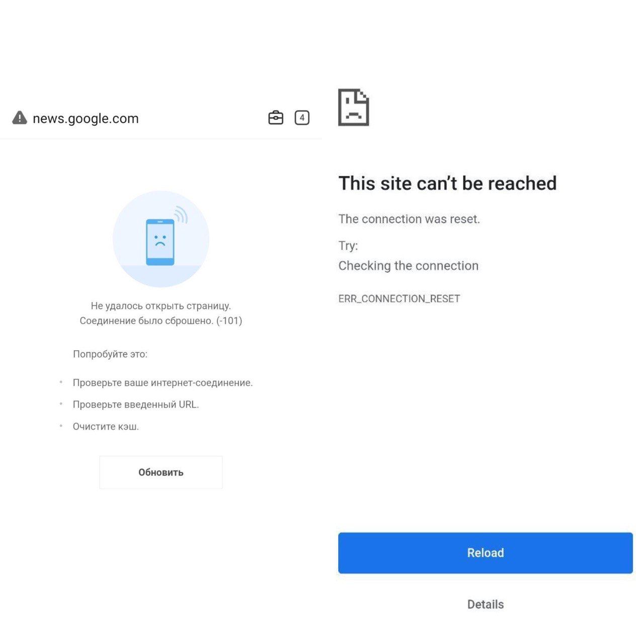The height and width of the screenshot is (644, 644).
Task: Select the ERR_CONNECTION_RESET error code
Action: pos(399,299)
